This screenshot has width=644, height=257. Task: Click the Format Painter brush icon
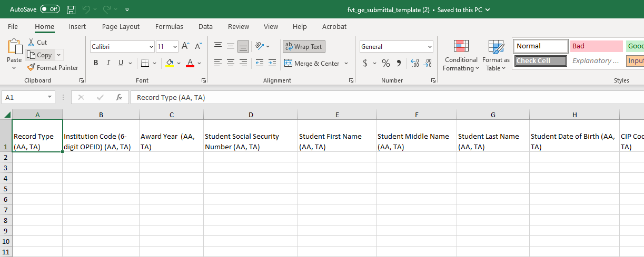coord(31,67)
